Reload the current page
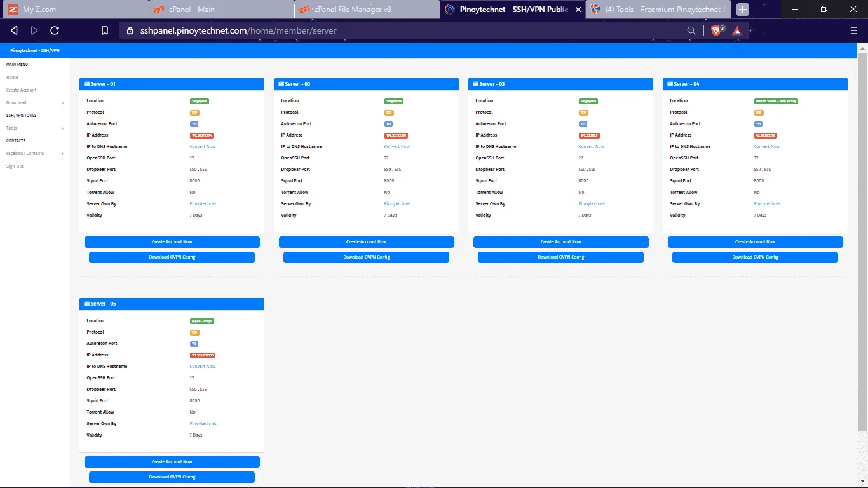 55,30
